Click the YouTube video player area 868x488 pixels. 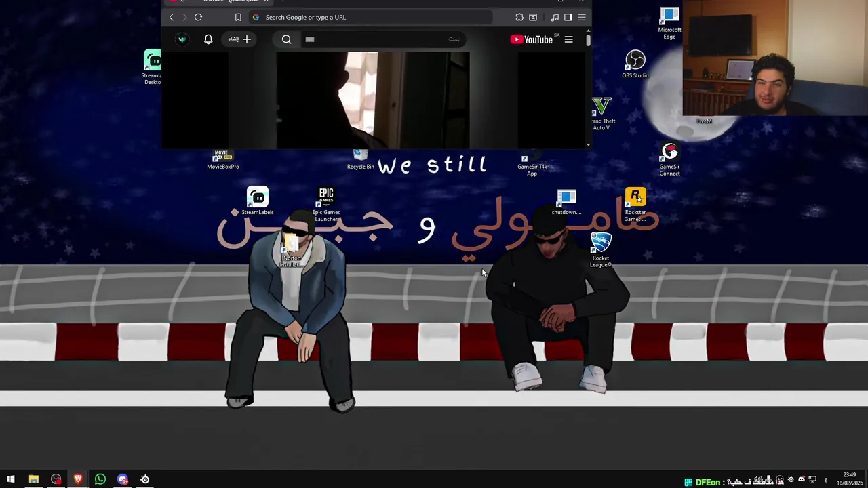coord(373,100)
